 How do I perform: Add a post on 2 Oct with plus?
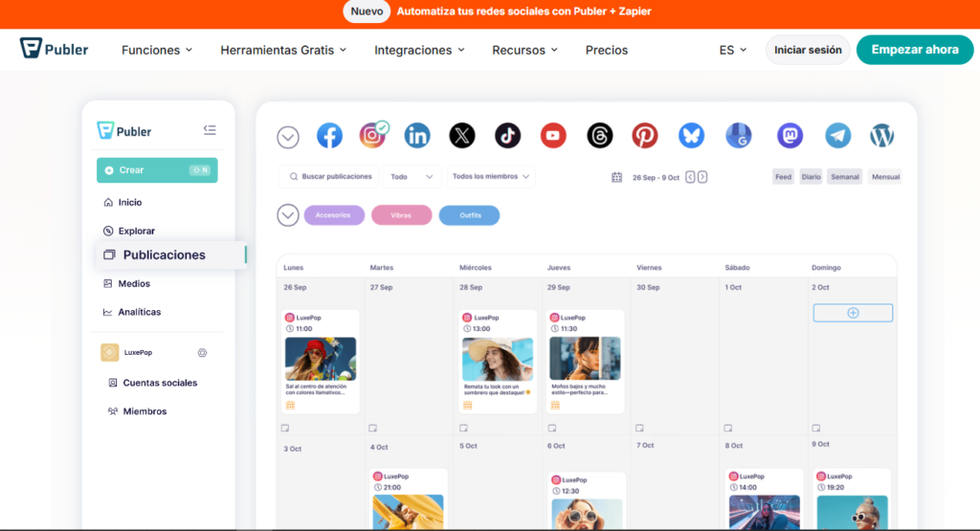(853, 313)
